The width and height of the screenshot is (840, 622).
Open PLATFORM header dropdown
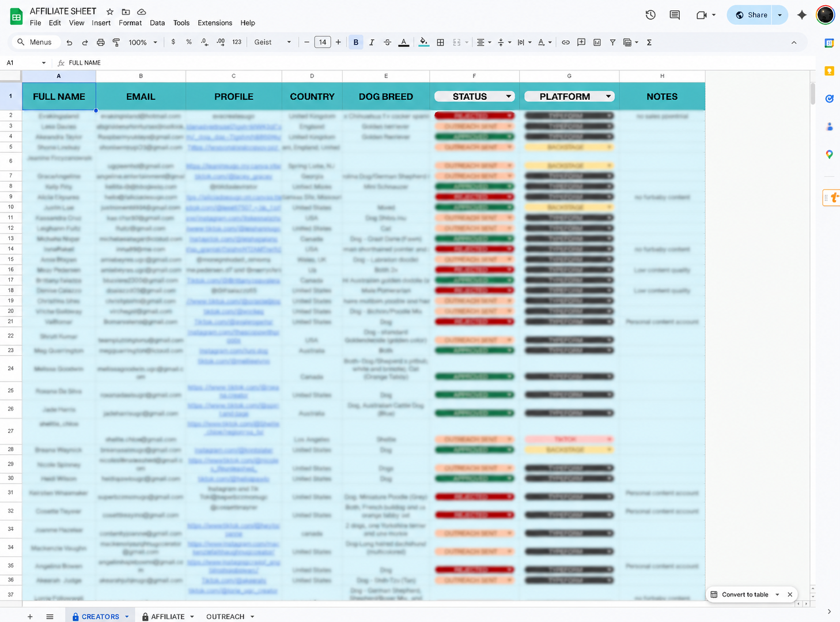click(608, 97)
